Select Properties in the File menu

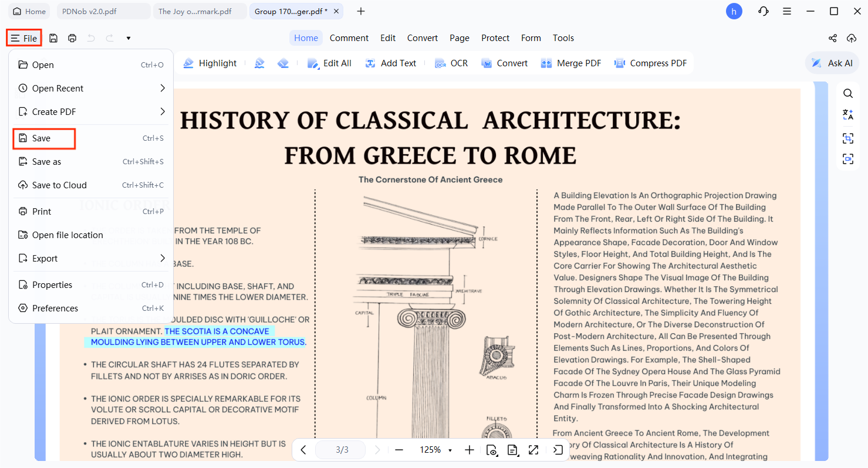[52, 284]
